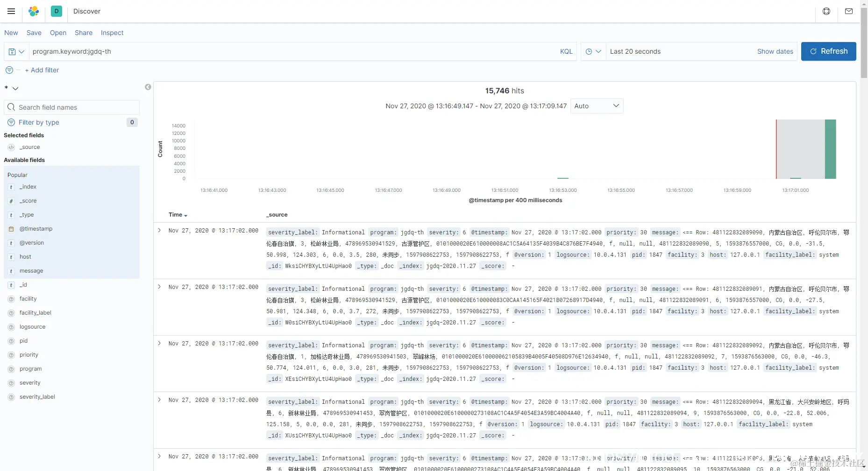Click the page vertical scrollbar
The width and height of the screenshot is (868, 471).
864,42
